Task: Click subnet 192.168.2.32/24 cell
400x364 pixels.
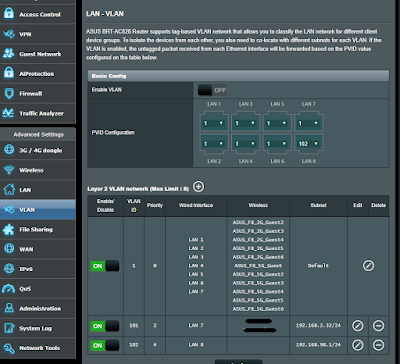Action: (x=318, y=325)
